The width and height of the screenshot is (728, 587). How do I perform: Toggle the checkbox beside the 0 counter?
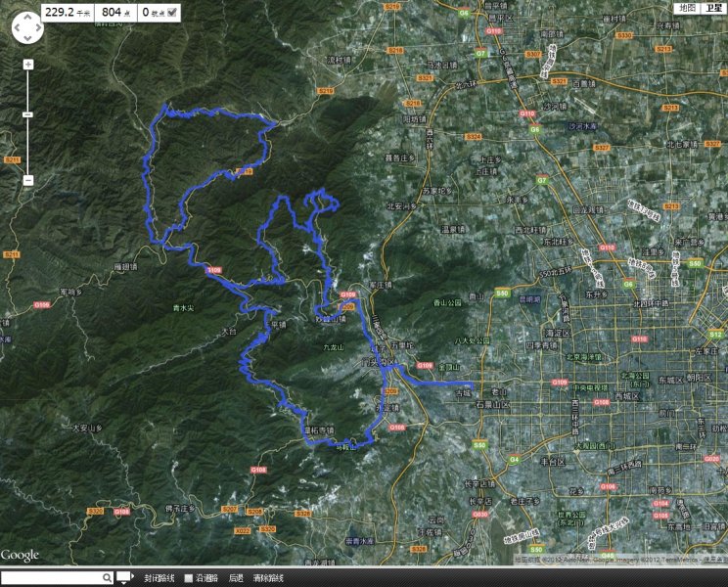coord(173,13)
